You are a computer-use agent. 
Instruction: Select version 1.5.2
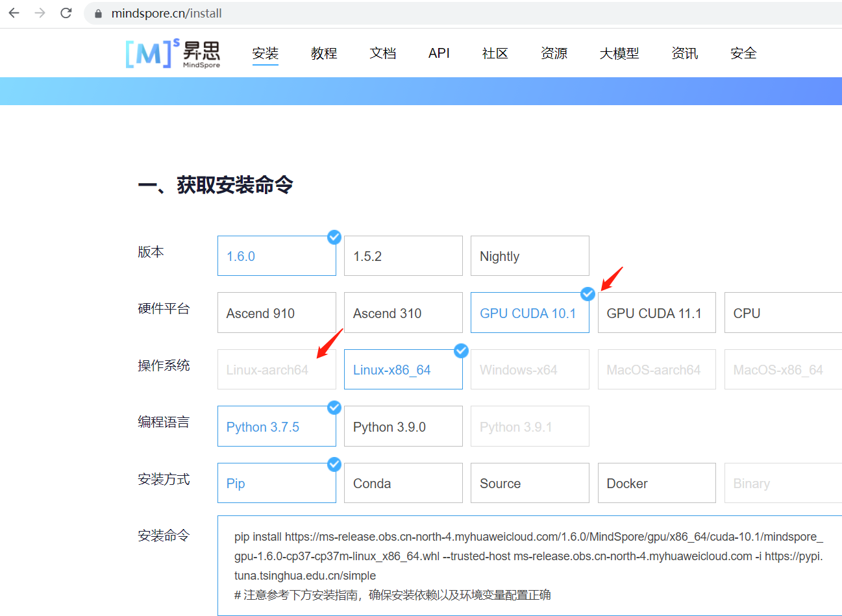[403, 256]
